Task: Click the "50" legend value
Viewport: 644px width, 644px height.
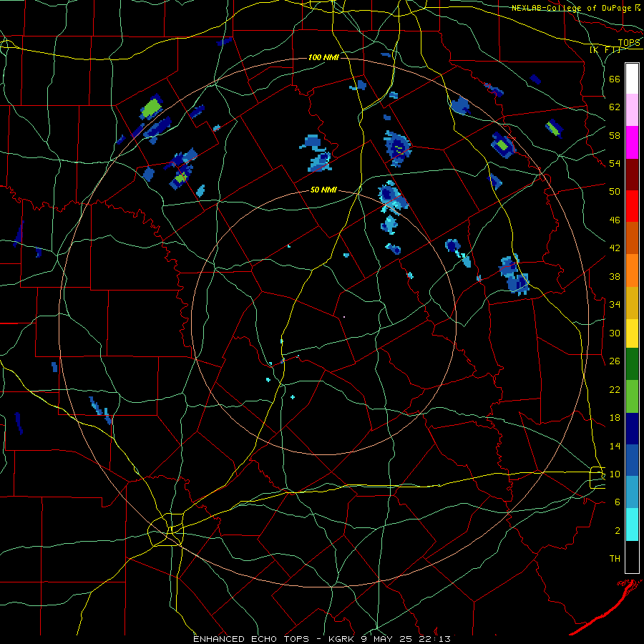Action: (x=615, y=192)
